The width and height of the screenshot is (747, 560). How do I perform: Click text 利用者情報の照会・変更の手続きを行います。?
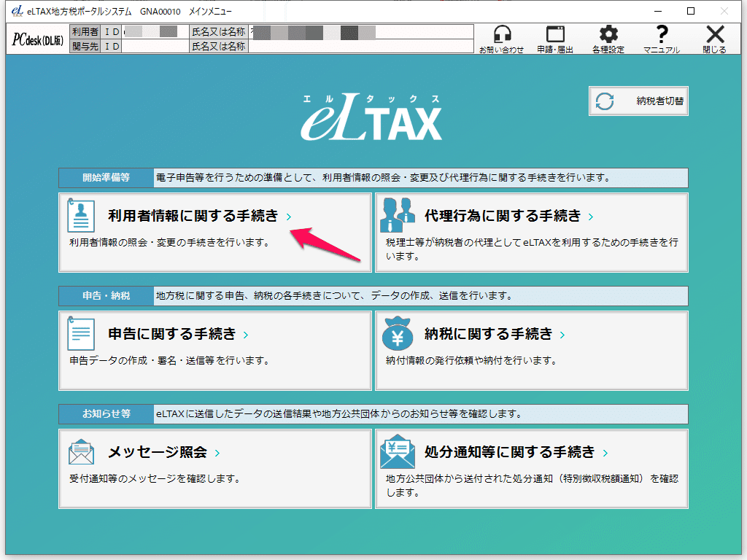tap(171, 242)
